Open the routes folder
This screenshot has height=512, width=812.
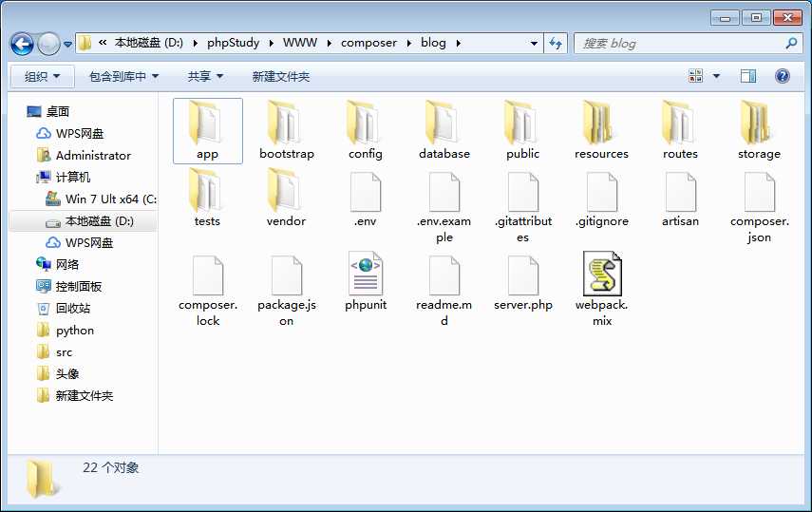(680, 130)
